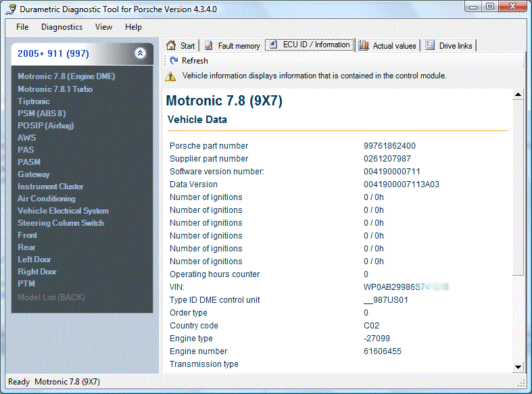Select Steering Column Switch module
Image resolution: width=532 pixels, height=394 pixels.
pos(61,223)
